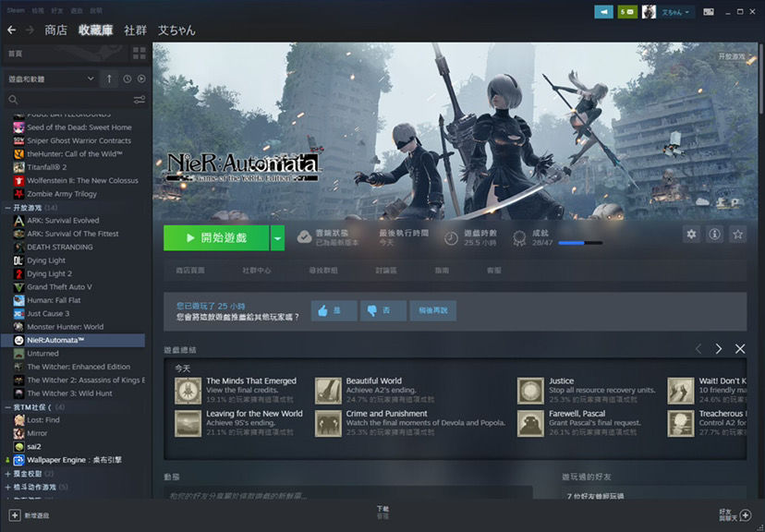This screenshot has height=532, width=765.
Task: Open the 遊戲和軟體 filter dropdown
Action: (x=51, y=79)
